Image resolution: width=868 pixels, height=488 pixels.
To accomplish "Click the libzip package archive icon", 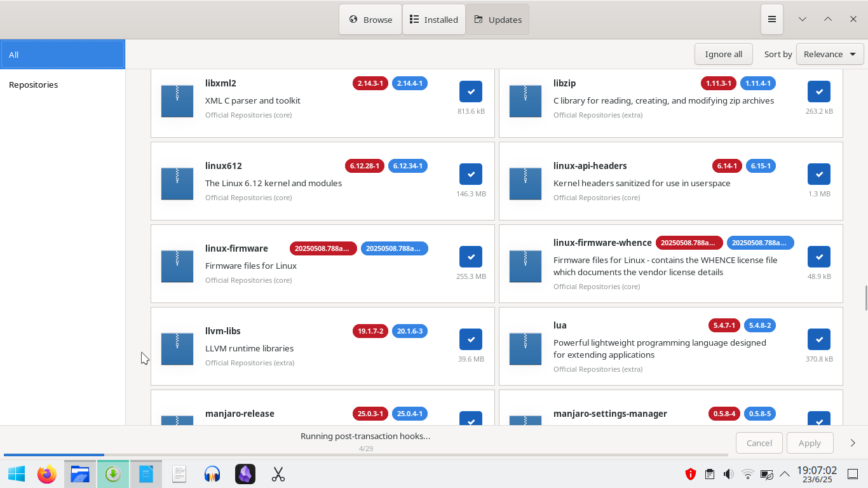I will [x=526, y=101].
